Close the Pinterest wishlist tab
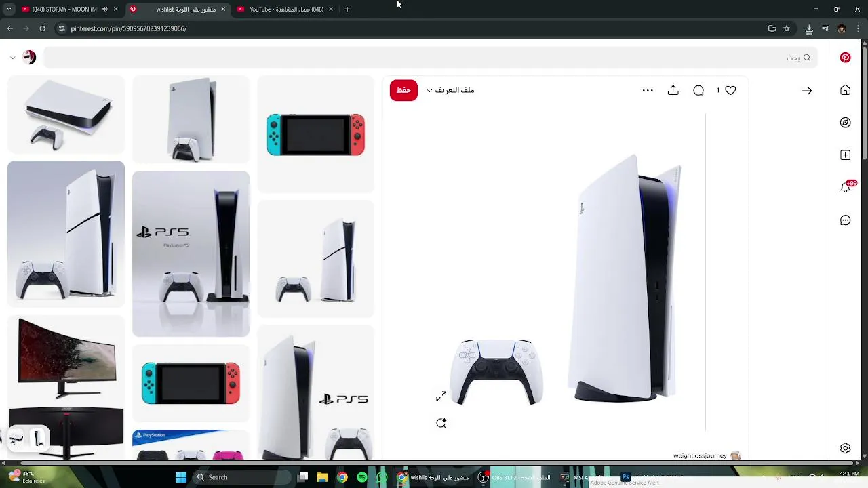868x488 pixels. pos(223,9)
